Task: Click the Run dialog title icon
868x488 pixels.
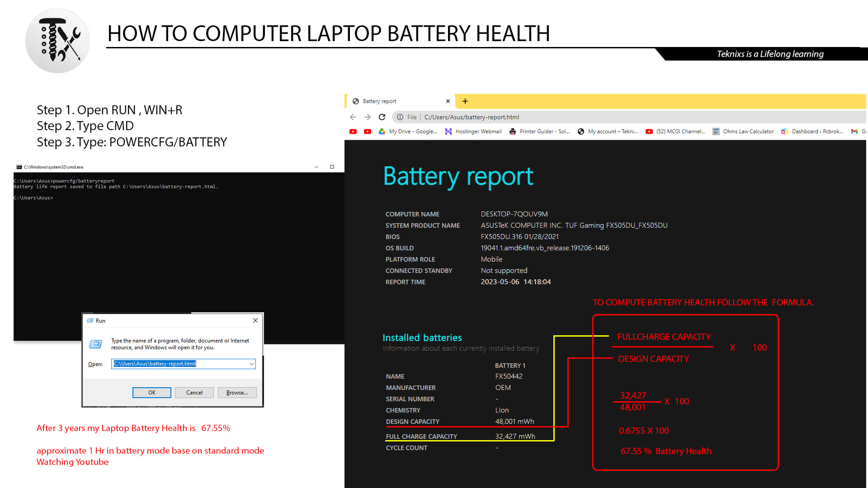Action: [x=90, y=320]
